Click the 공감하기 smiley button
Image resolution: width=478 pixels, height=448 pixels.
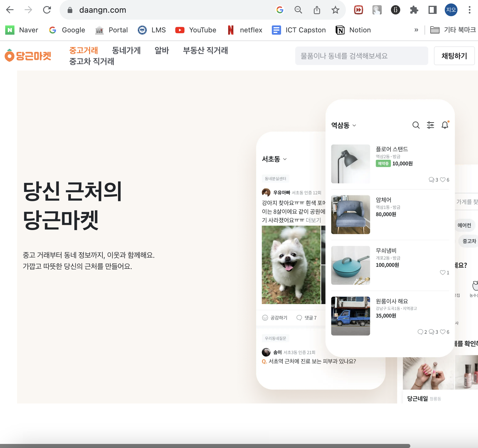[x=275, y=318]
